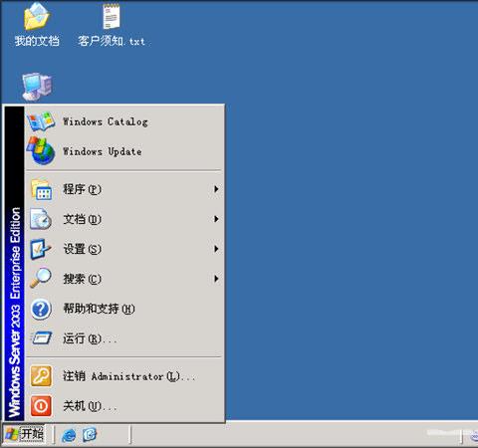Open the 客户须知.txt file icon
Image resolution: width=478 pixels, height=448 pixels.
112,17
